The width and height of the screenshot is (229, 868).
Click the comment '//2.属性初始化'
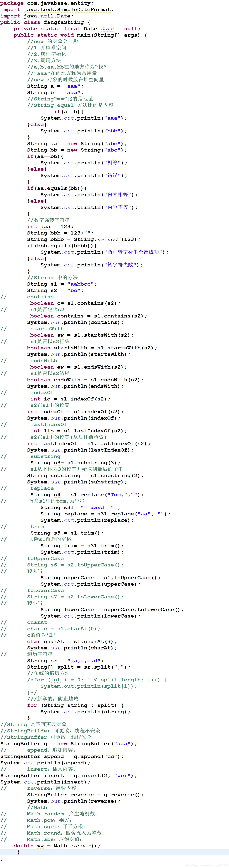(x=47, y=54)
